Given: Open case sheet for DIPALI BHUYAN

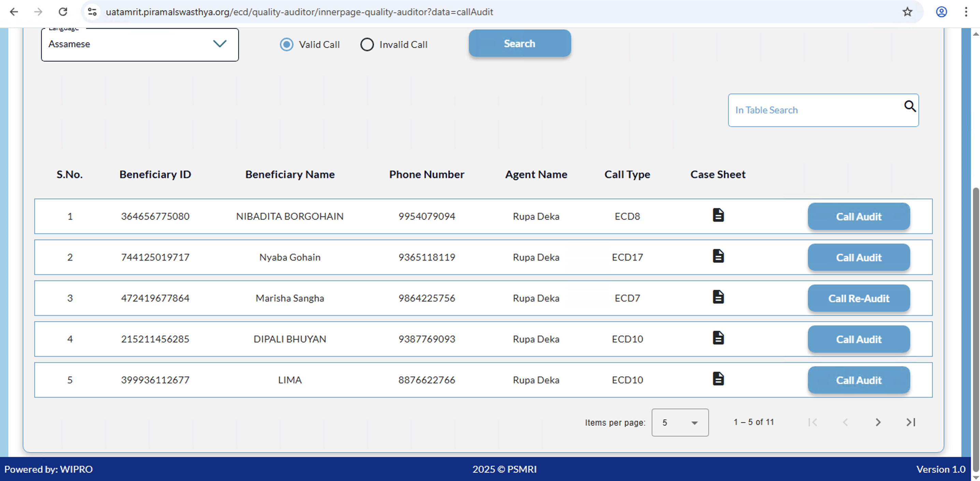Looking at the screenshot, I should click(x=718, y=338).
